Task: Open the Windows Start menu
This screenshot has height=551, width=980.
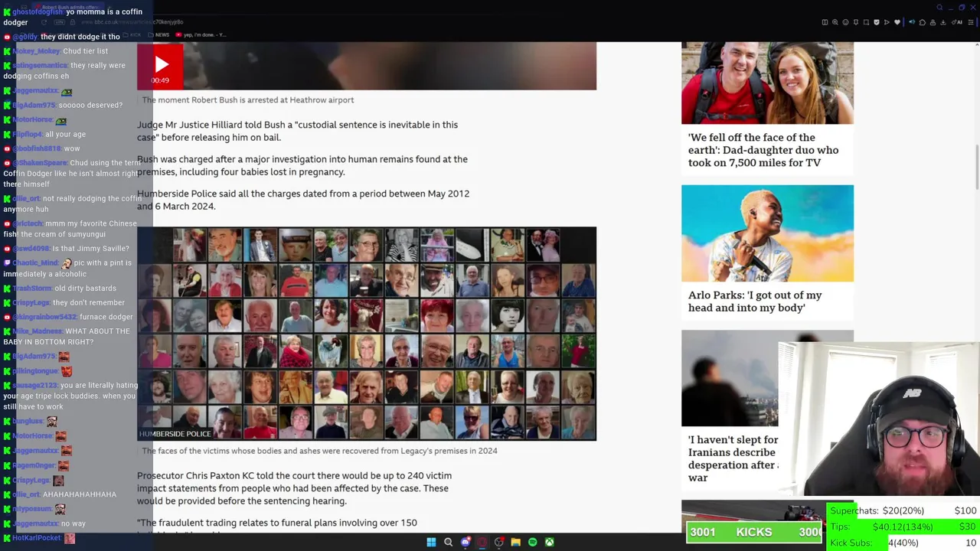Action: [431, 542]
